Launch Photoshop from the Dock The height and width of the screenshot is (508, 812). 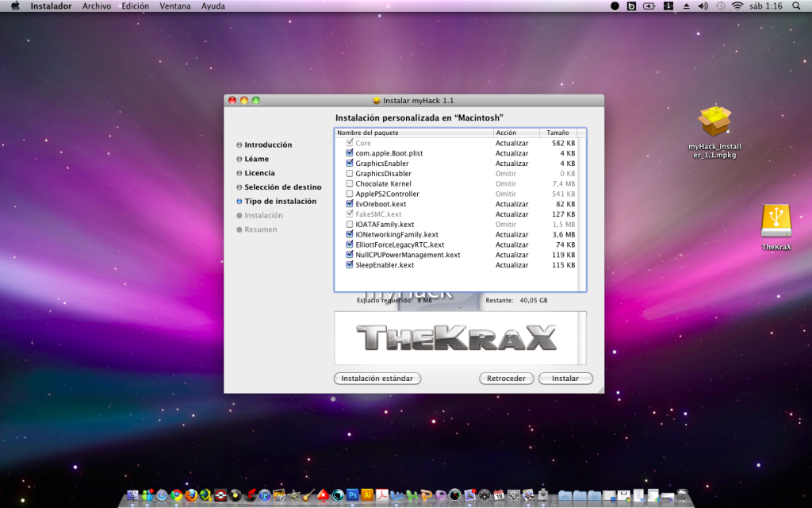[353, 495]
